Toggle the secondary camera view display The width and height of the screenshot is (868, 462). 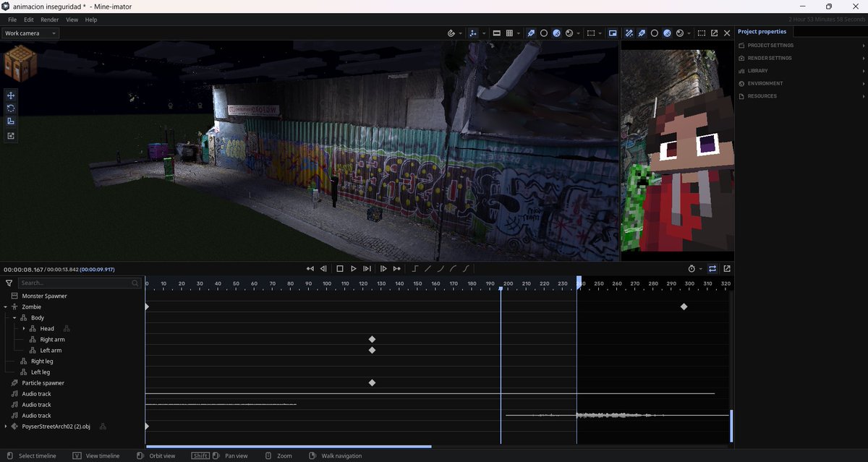click(x=612, y=33)
